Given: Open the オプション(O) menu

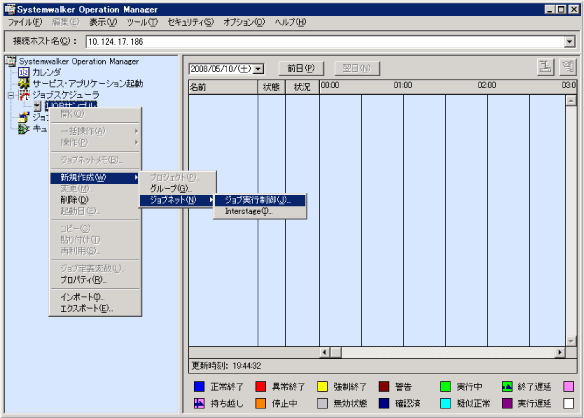Looking at the screenshot, I should [244, 22].
